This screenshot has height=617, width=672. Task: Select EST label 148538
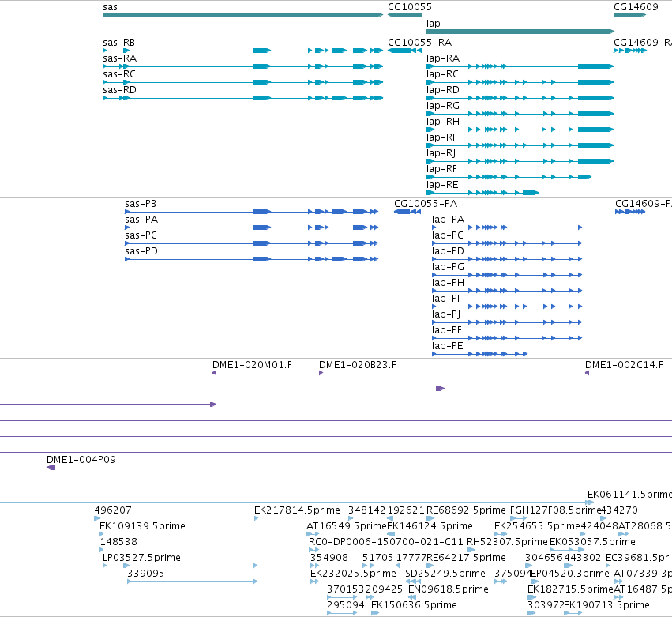pos(118,542)
